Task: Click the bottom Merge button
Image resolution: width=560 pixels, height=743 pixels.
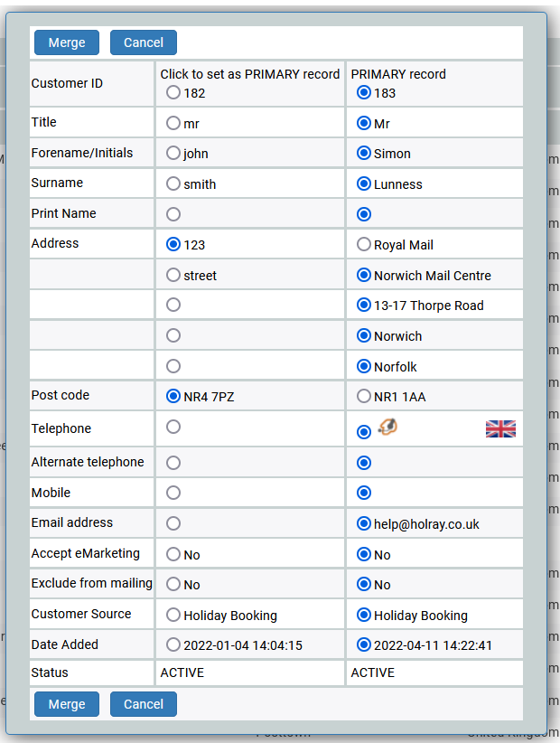Action: 67,704
